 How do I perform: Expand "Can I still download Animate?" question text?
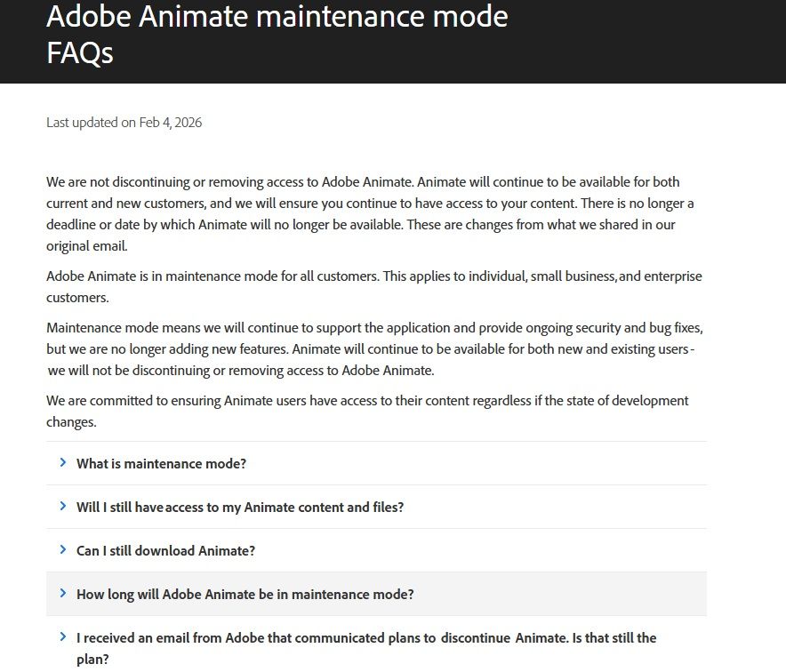click(165, 550)
